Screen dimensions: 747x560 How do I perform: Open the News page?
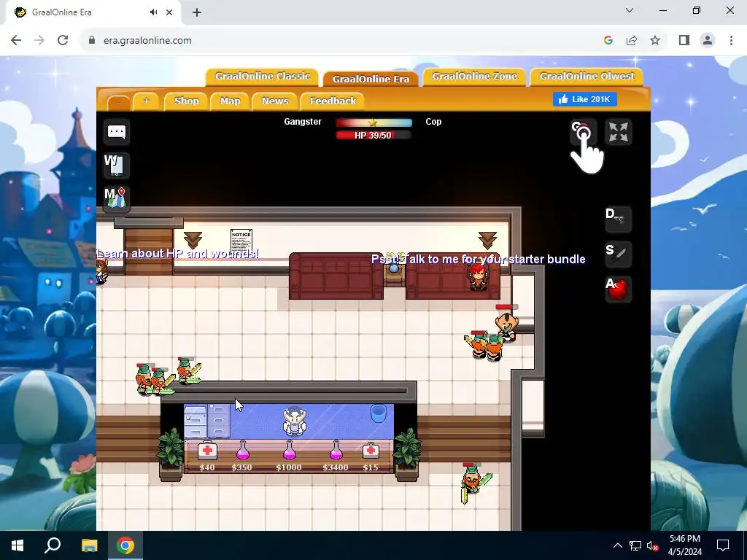(x=275, y=101)
